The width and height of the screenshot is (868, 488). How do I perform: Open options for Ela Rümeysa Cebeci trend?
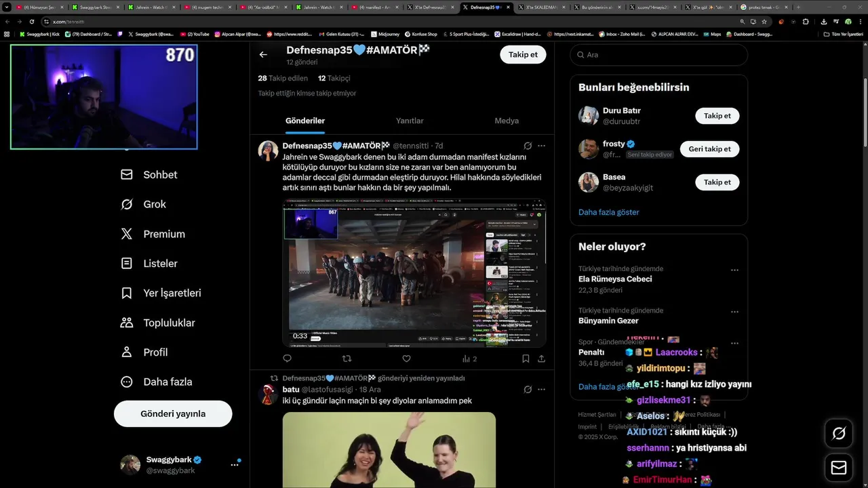pos(734,270)
